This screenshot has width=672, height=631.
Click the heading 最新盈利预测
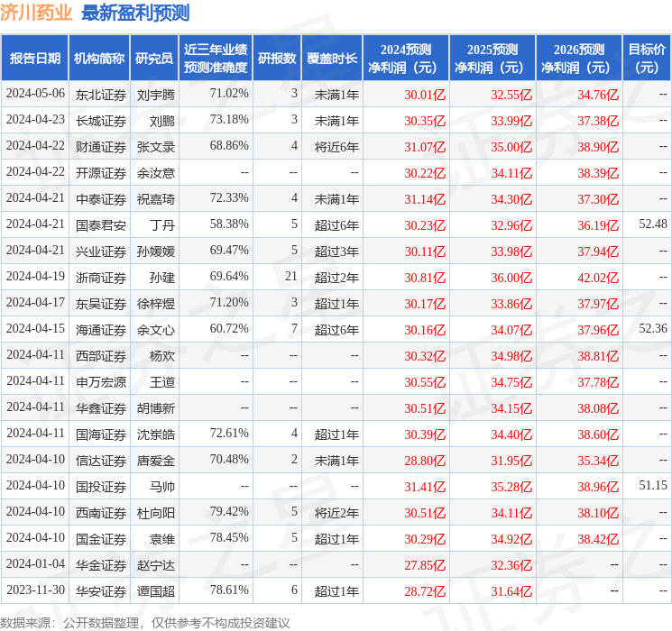pyautogui.click(x=135, y=13)
